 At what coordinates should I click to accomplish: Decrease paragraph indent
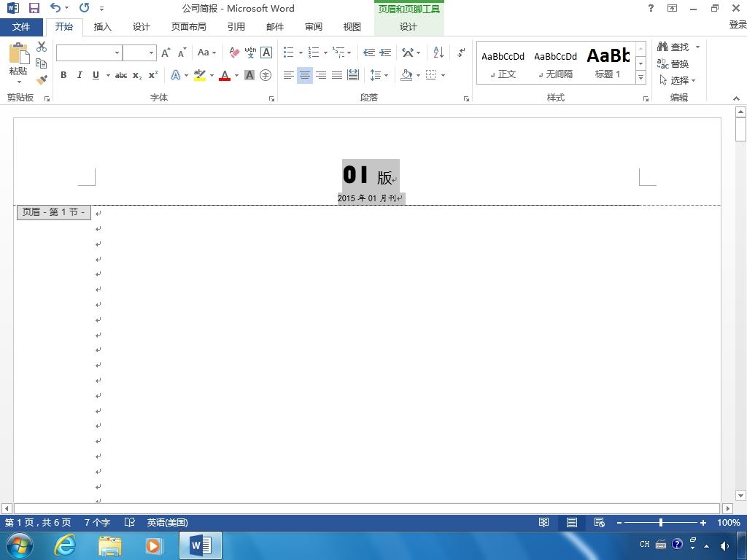(368, 52)
